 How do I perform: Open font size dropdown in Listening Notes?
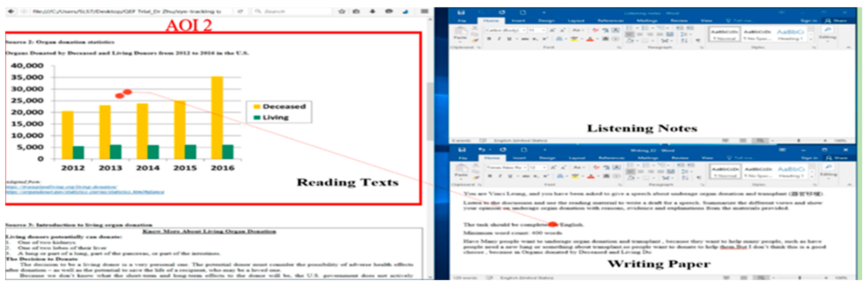(543, 30)
